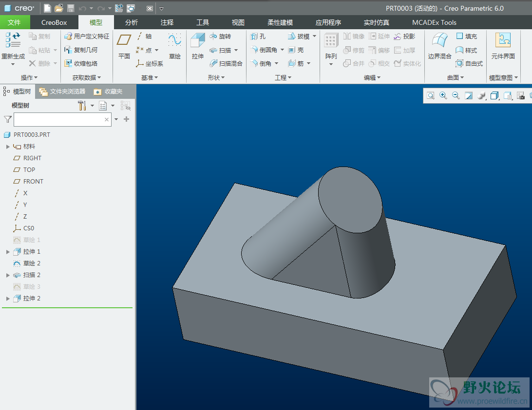This screenshot has height=410, width=532.
Task: Open the 文件夹浏览器 (Folder Browser) tab
Action: [62, 92]
